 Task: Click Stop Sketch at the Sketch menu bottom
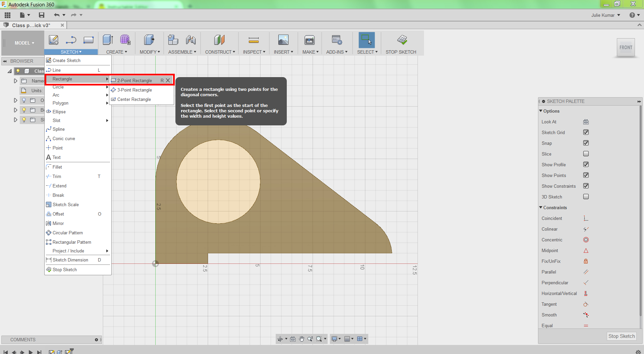click(x=78, y=270)
